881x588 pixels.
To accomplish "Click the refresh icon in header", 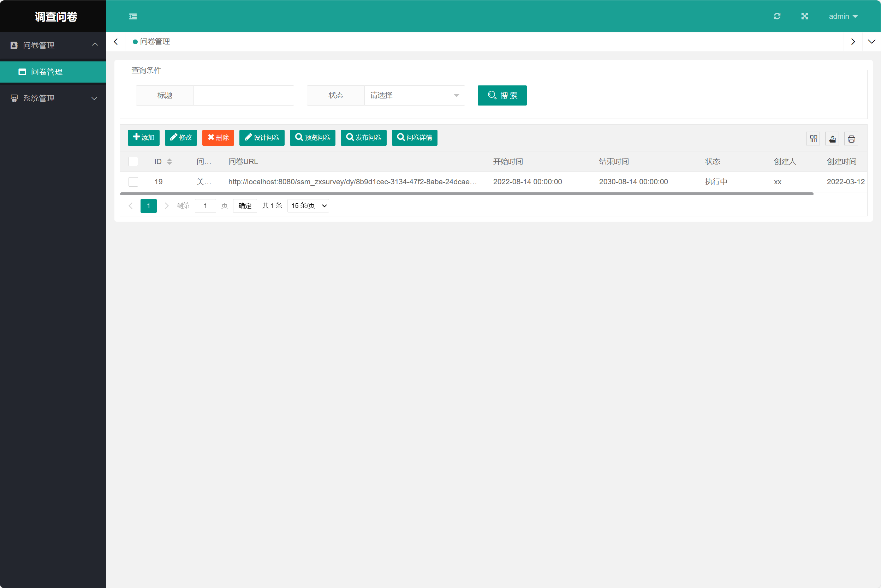I will 777,16.
